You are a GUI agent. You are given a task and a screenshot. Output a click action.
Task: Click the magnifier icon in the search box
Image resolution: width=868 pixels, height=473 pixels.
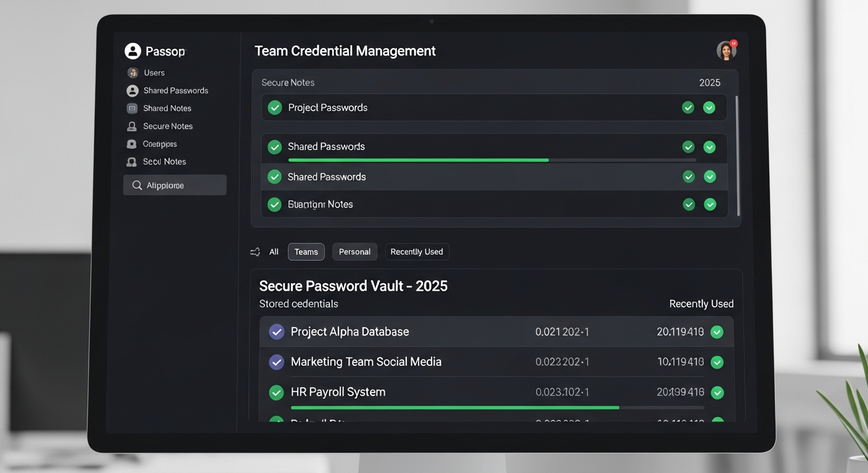[x=137, y=185]
